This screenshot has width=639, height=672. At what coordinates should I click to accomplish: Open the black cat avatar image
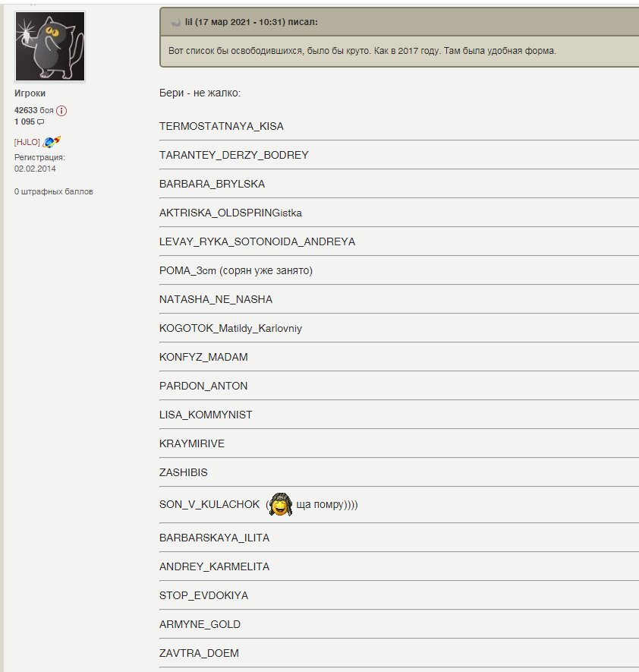(50, 46)
